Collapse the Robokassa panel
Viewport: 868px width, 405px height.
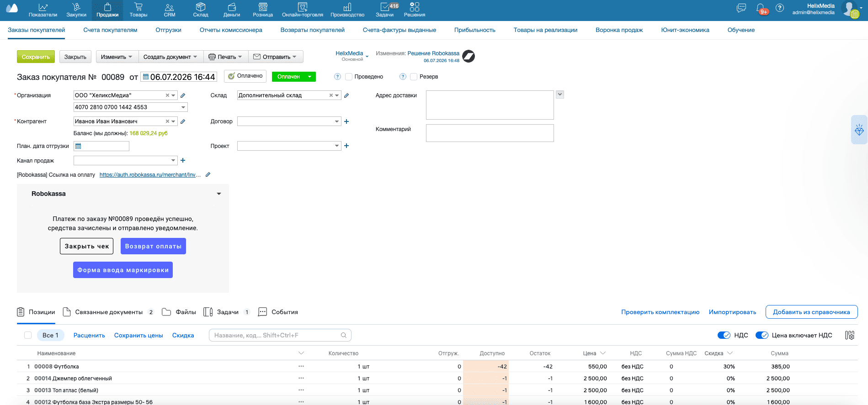tap(219, 194)
